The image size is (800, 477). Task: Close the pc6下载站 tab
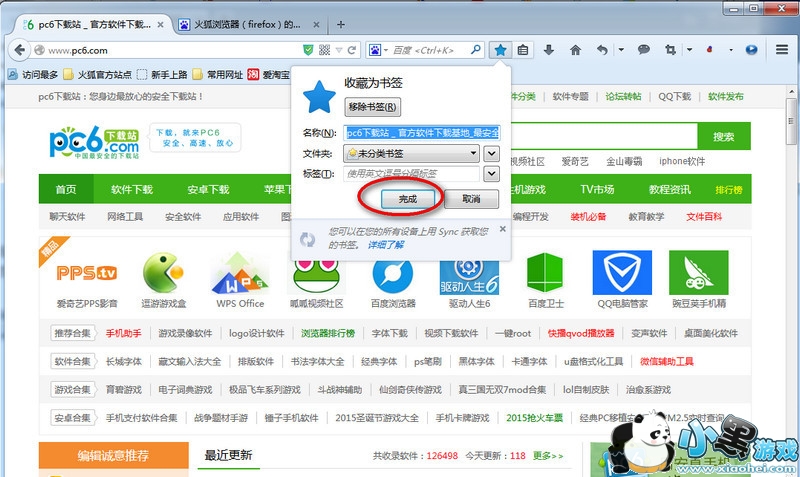(x=160, y=24)
